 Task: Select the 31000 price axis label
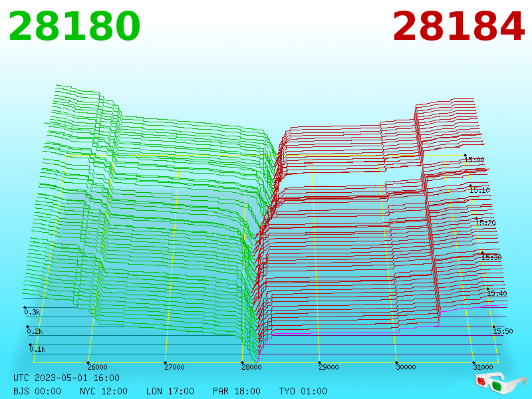point(483,367)
